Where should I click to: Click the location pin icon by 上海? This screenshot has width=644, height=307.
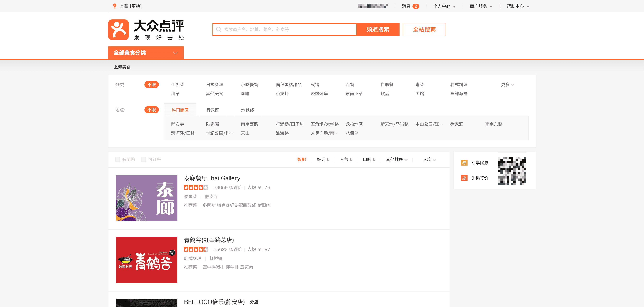click(x=115, y=6)
